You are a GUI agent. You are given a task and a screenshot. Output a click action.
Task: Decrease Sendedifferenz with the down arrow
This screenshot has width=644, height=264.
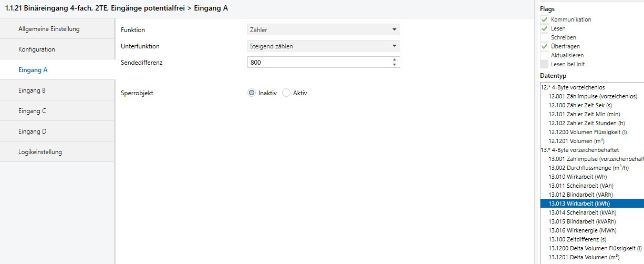394,65
